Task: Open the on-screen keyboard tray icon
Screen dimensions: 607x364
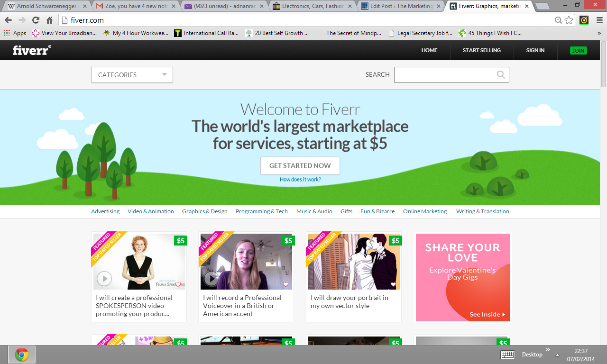Action: 508,355
